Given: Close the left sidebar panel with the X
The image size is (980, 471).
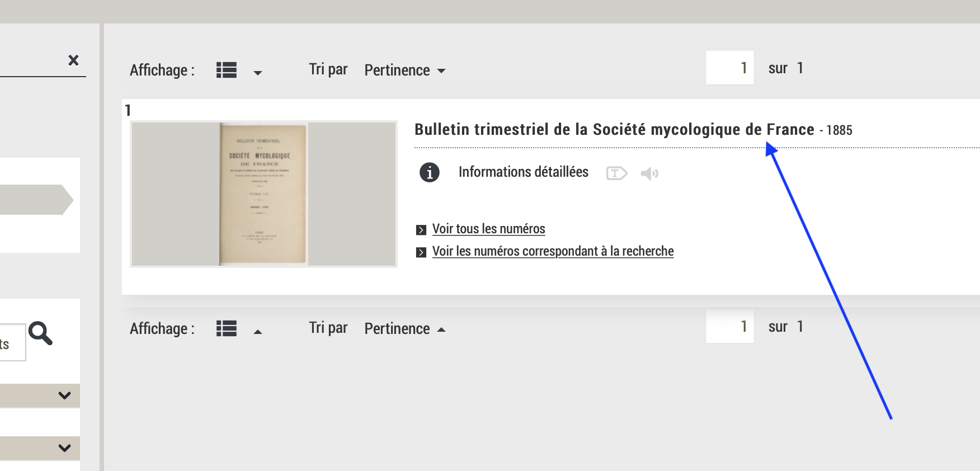Looking at the screenshot, I should point(73,60).
